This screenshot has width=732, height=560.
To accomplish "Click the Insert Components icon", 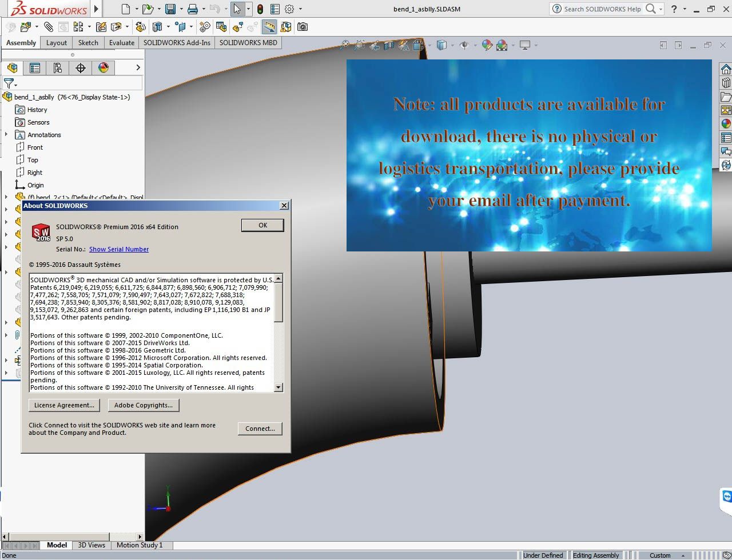I will [25, 26].
